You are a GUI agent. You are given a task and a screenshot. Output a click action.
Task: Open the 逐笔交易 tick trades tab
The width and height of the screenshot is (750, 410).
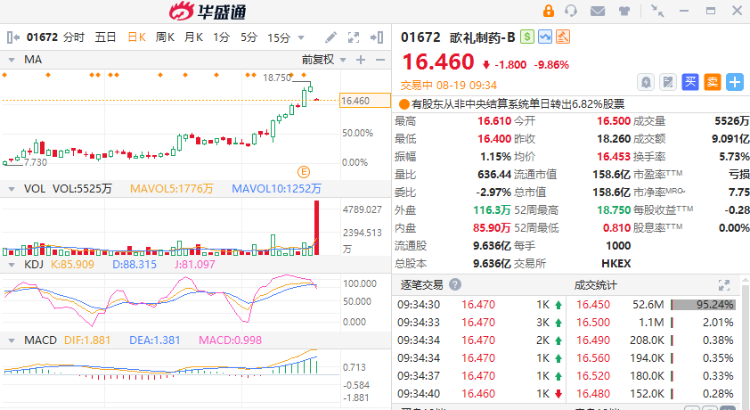point(422,285)
